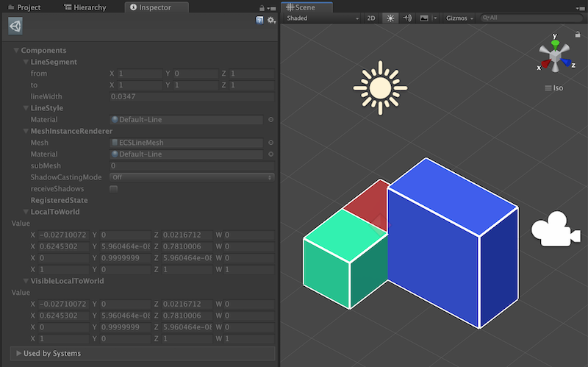The image size is (588, 367).
Task: Toggle Iso projection label under gizmo
Action: point(554,88)
